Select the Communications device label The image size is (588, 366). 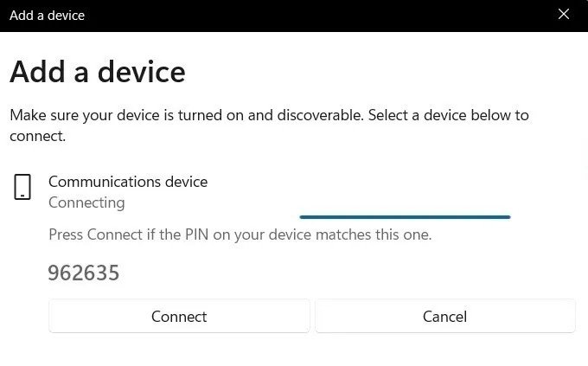coord(128,182)
